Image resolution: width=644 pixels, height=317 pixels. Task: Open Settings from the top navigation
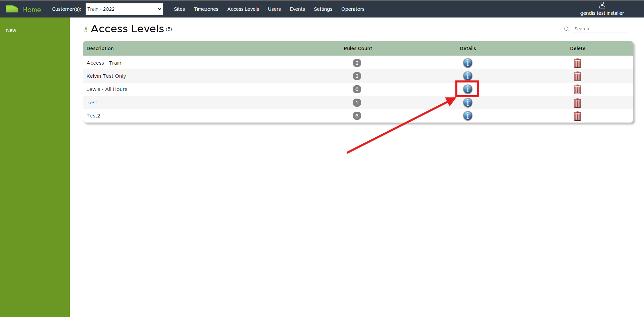[323, 9]
